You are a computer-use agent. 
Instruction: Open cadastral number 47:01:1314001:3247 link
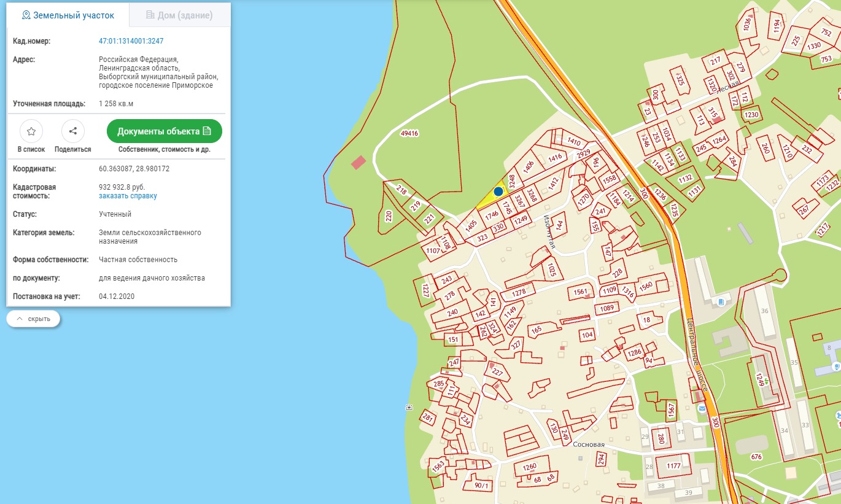131,41
